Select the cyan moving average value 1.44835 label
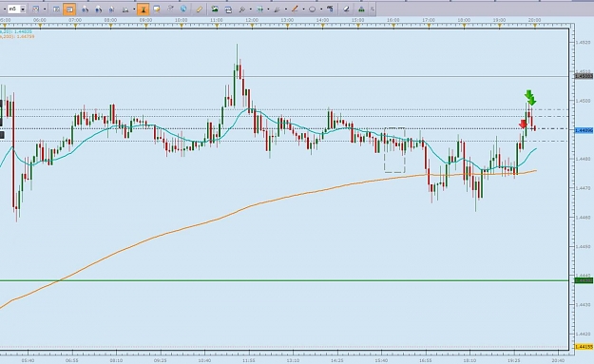This screenshot has height=364, width=594. pos(17,32)
